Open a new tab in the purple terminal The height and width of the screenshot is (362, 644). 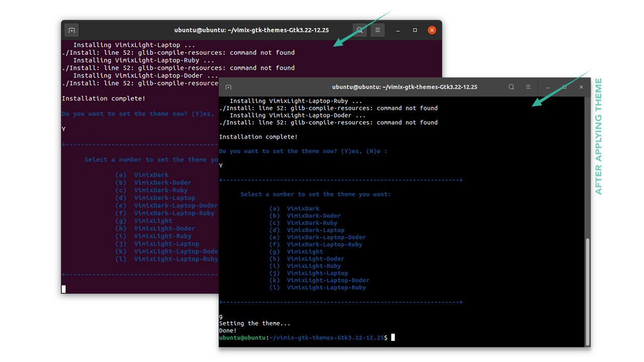(x=71, y=30)
